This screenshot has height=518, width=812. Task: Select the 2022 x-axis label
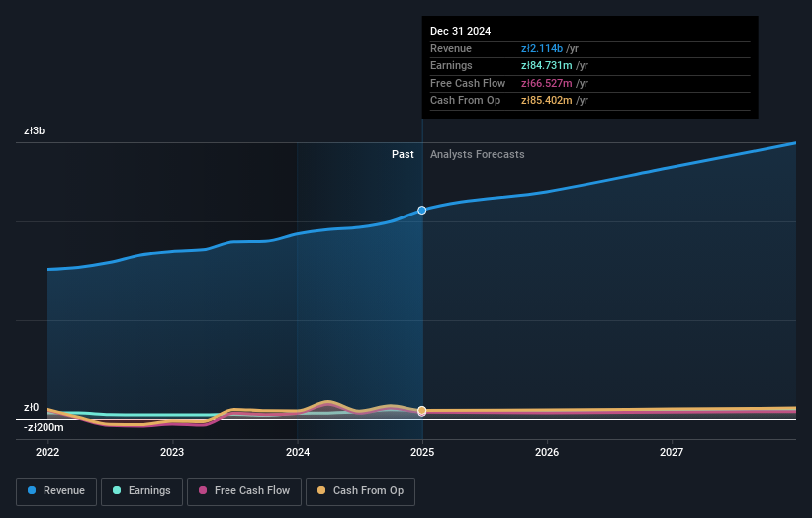coord(47,452)
